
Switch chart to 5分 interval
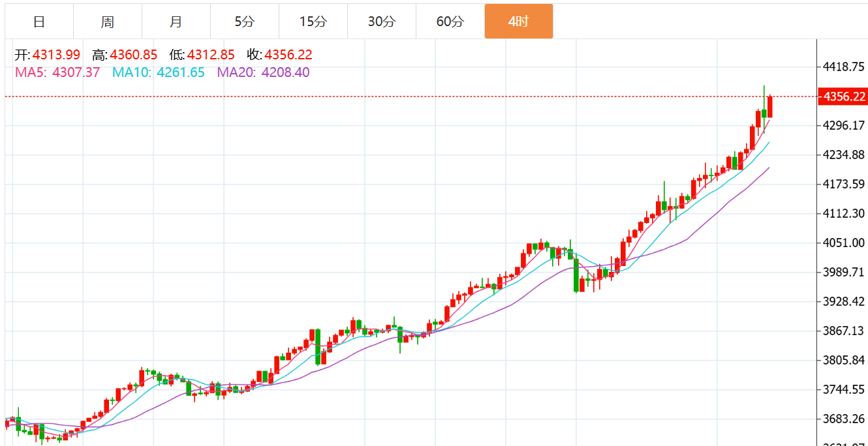click(245, 22)
